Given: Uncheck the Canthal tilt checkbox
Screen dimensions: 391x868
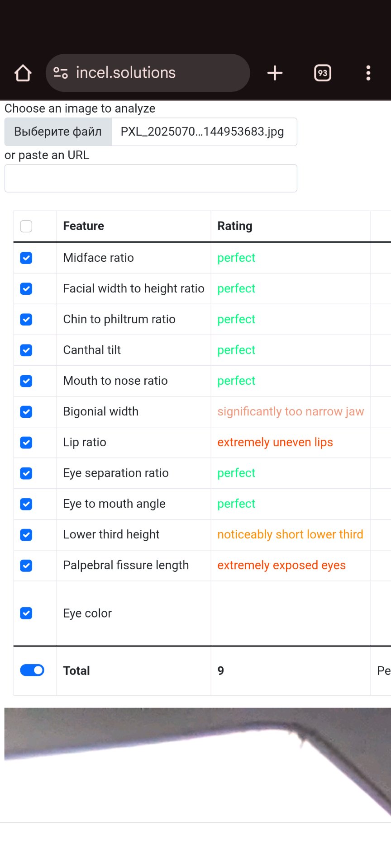Looking at the screenshot, I should coord(26,350).
